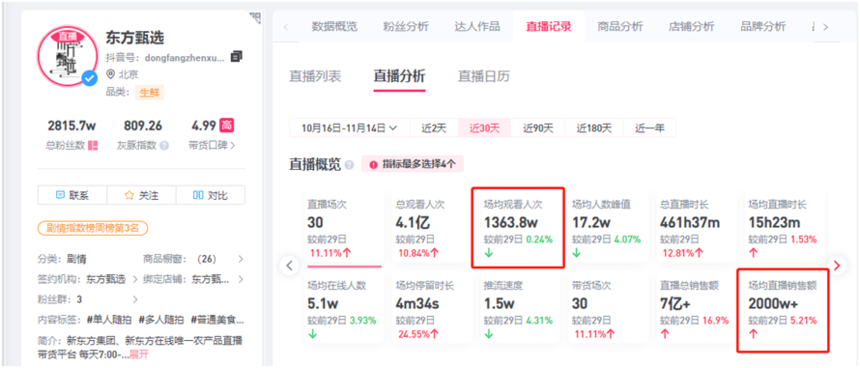860x368 pixels.
Task: Click the 对比 compare button
Action: (x=210, y=195)
